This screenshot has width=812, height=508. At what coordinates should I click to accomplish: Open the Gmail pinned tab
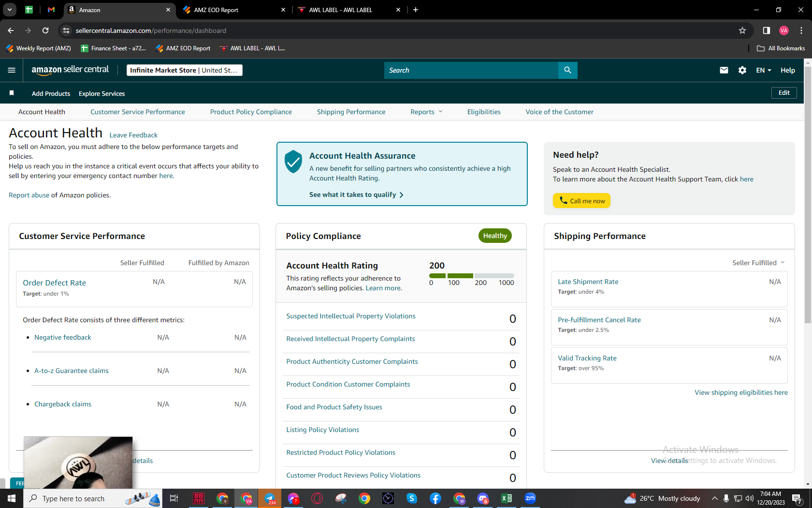point(51,10)
